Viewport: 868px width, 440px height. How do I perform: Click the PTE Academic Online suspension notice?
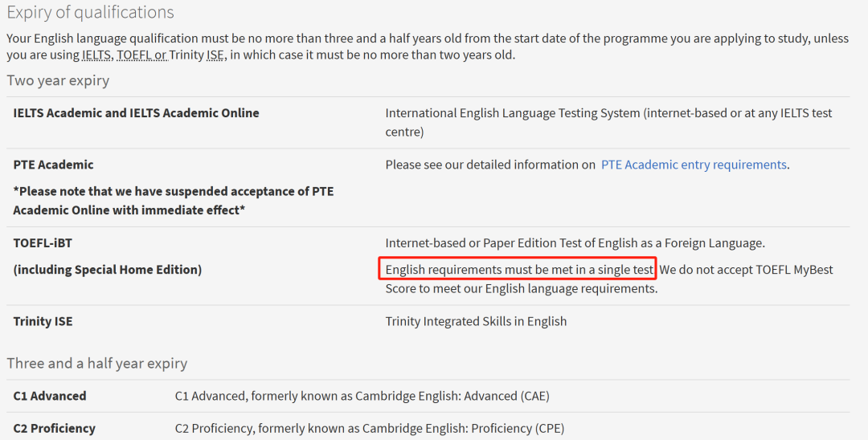173,201
